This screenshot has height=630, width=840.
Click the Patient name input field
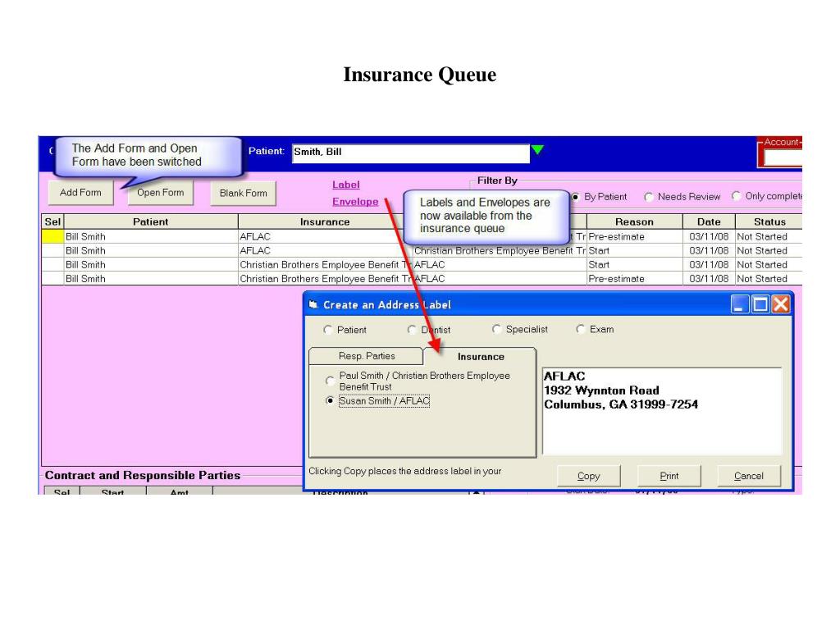point(410,153)
